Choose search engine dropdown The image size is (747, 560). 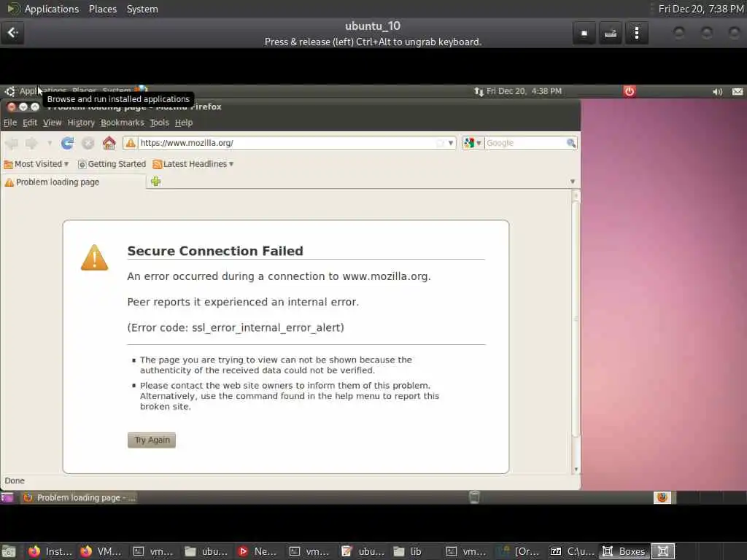pos(473,143)
